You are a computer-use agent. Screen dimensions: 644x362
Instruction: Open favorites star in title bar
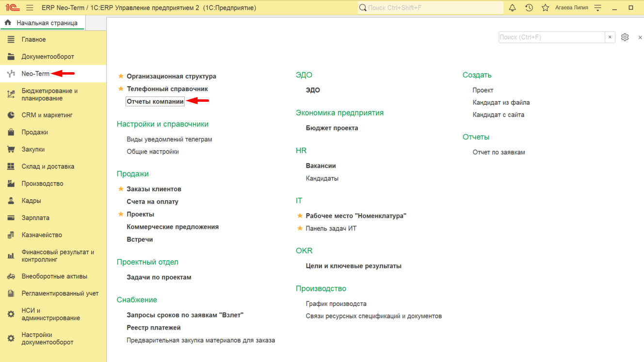pos(546,8)
